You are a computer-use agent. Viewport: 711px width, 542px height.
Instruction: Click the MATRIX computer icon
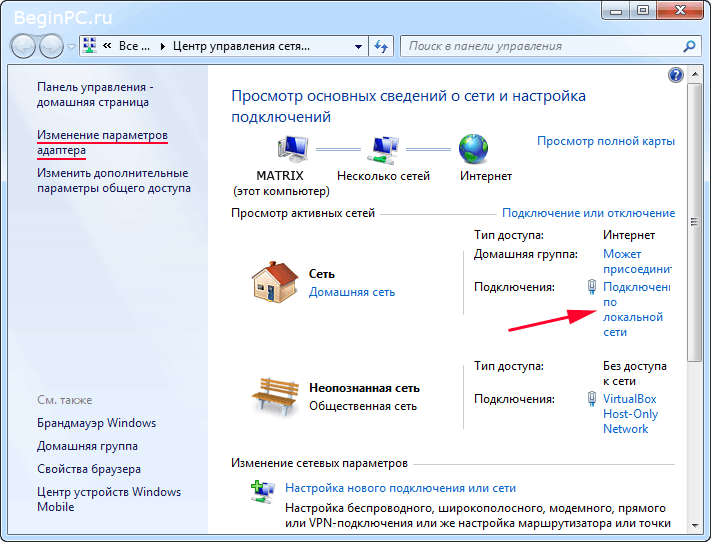[292, 149]
